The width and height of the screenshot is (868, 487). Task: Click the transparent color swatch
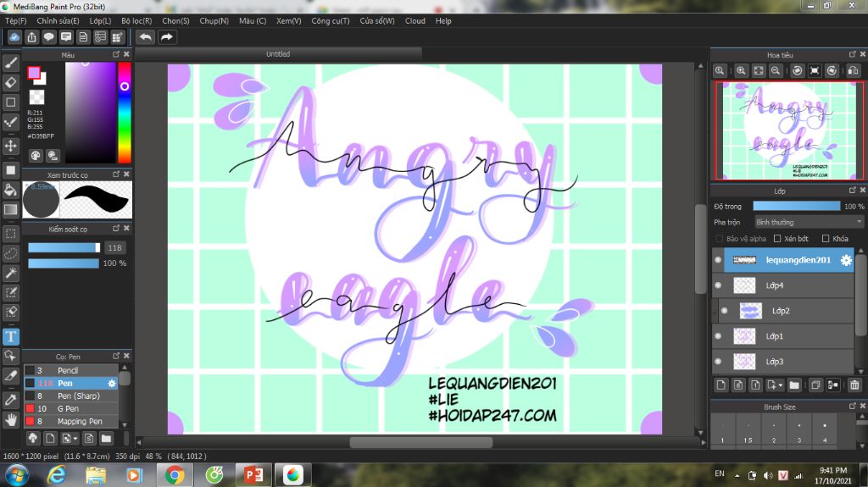36,97
